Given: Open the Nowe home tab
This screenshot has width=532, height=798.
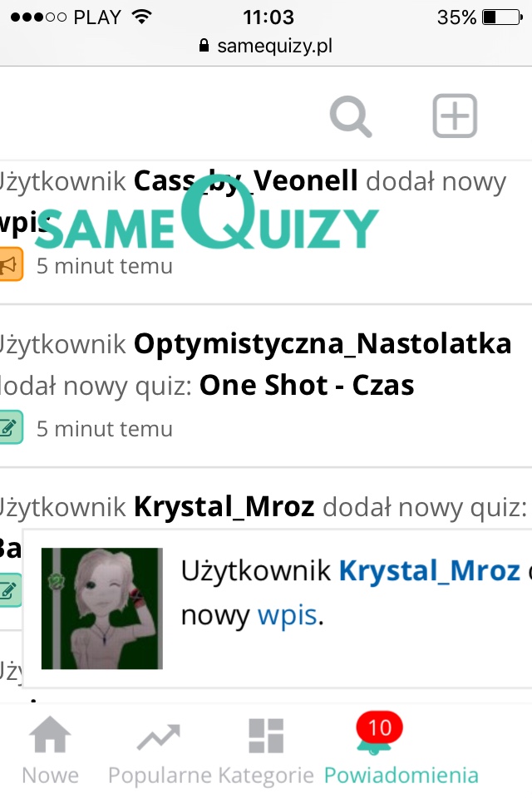Looking at the screenshot, I should (50, 751).
